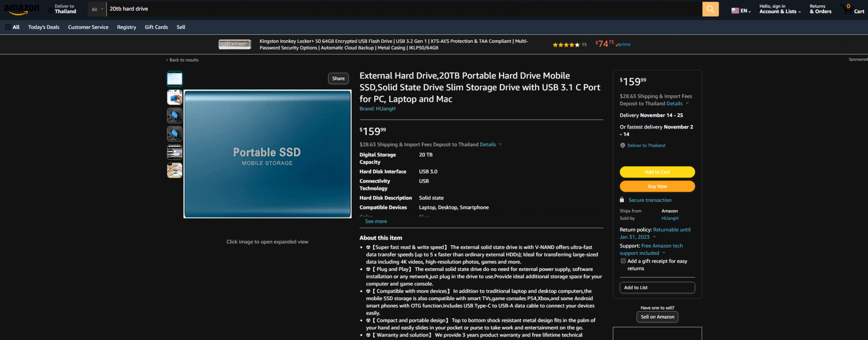Expand See more product specs
Viewport: 868px width, 340px height.
[376, 221]
